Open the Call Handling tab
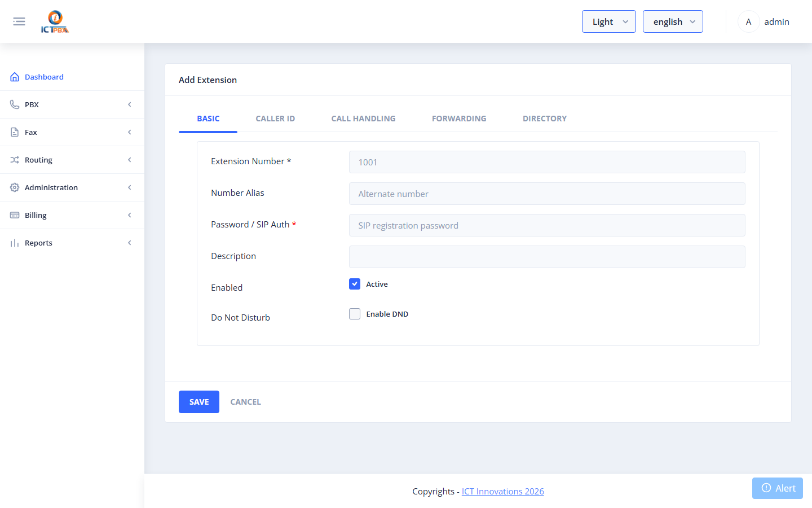The height and width of the screenshot is (508, 812). coord(364,119)
